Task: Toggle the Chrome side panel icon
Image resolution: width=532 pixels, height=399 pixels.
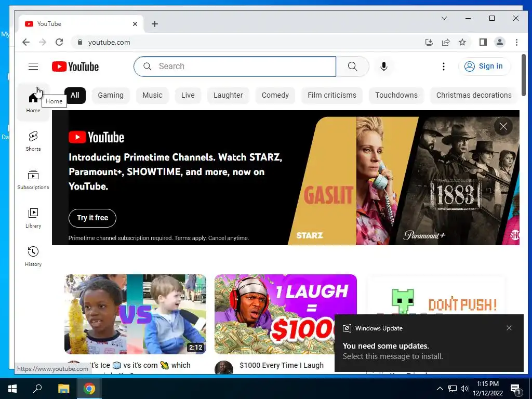Action: tap(483, 42)
